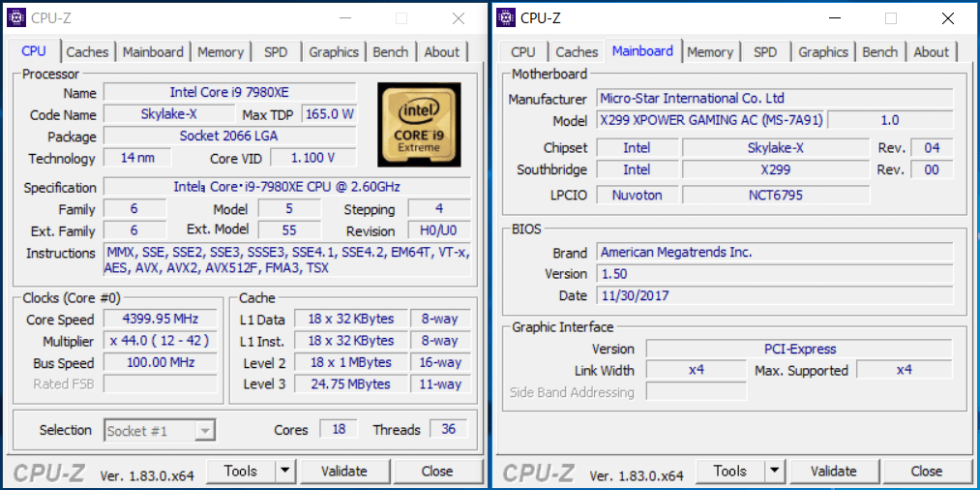Click Tools button in left CPU-Z window
This screenshot has height=490, width=980.
(241, 471)
